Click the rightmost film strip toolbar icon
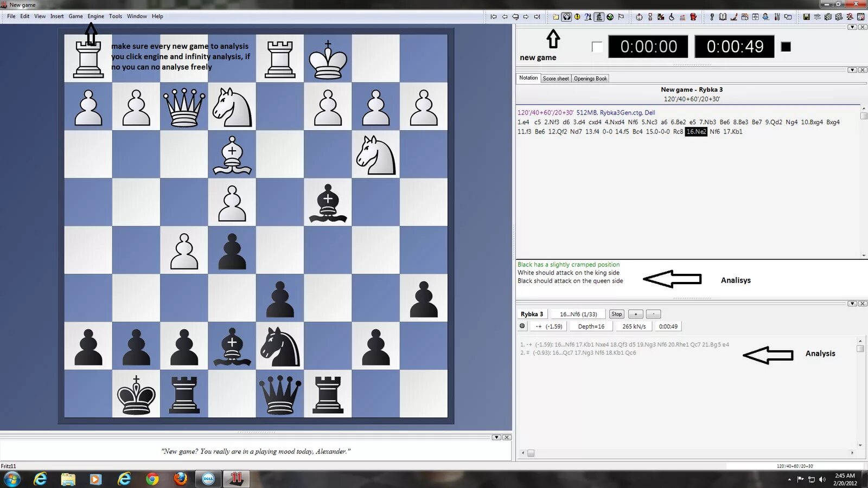 (x=860, y=17)
